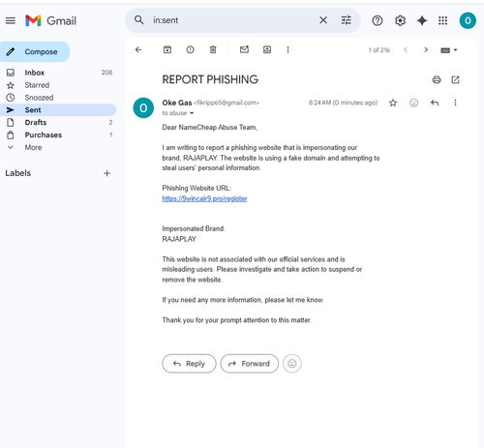Click the search magnifier icon
This screenshot has height=448, width=484.
click(139, 20)
